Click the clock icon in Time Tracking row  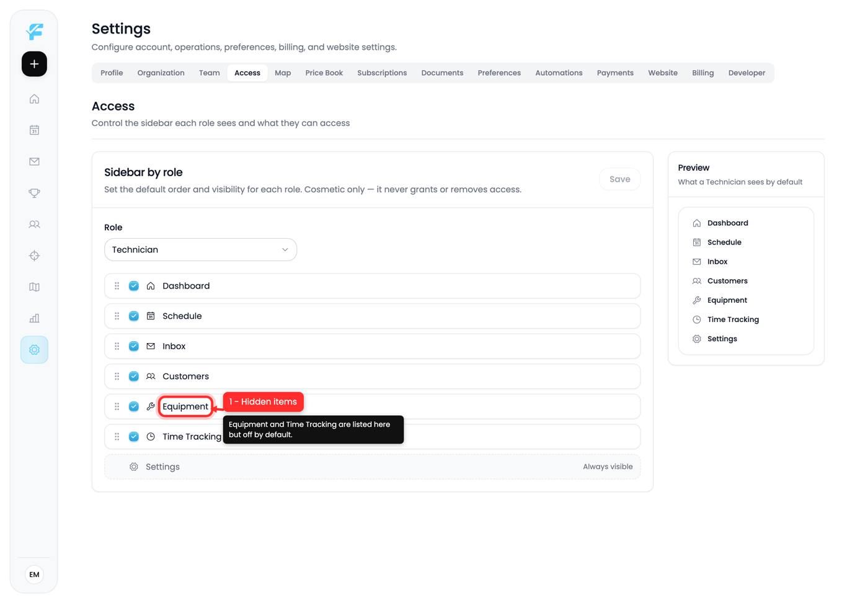(151, 437)
